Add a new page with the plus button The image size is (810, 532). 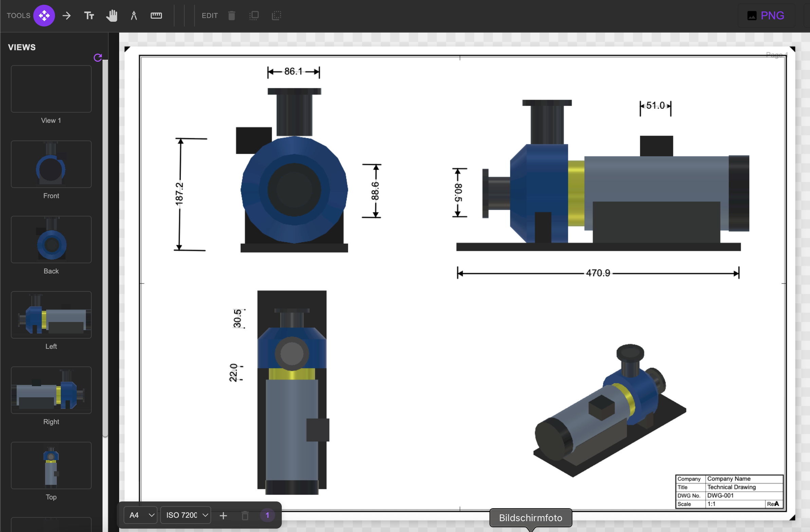point(224,515)
